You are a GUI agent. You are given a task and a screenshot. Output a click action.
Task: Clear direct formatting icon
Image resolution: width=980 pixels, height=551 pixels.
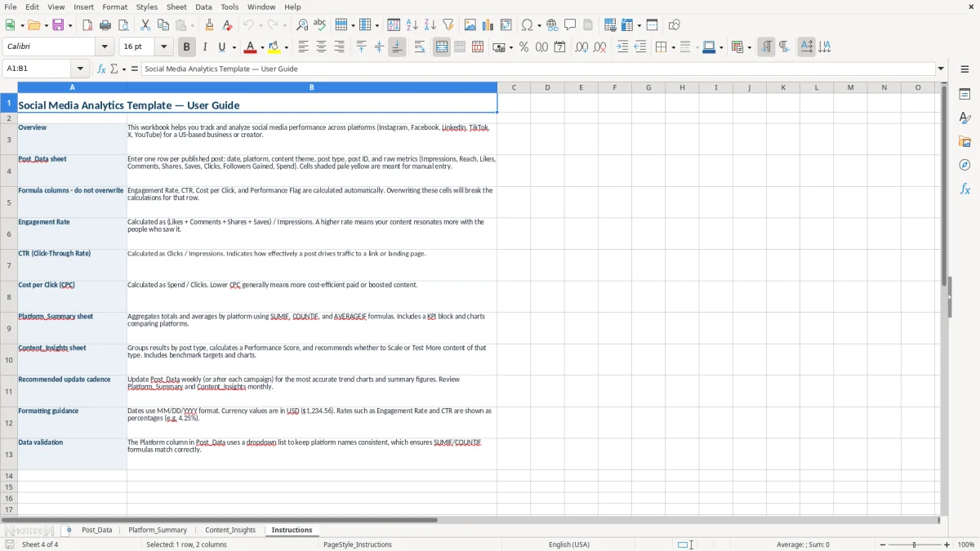click(x=227, y=25)
